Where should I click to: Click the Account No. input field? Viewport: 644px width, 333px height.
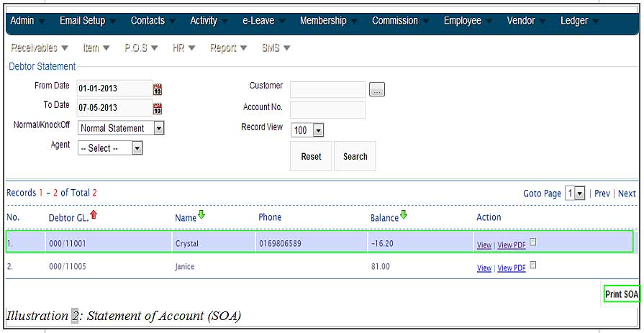point(327,109)
